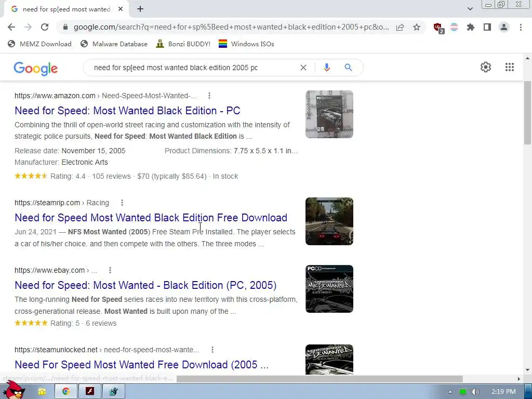Click the Amazon result game box thumbnail

(329, 114)
